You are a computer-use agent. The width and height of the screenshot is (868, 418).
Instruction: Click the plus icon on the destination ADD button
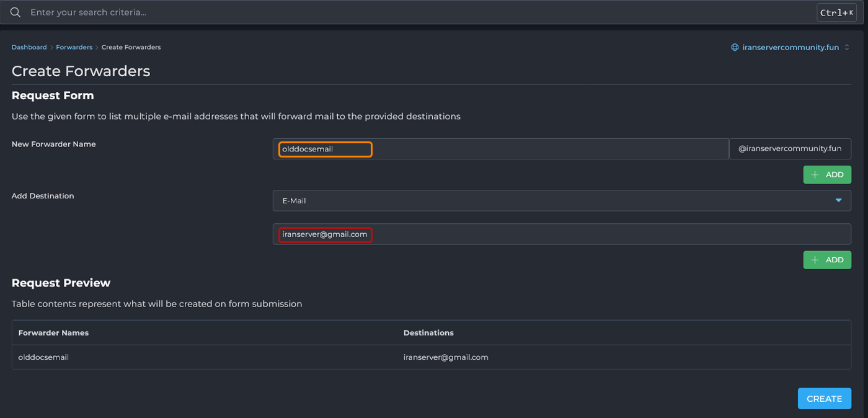pyautogui.click(x=815, y=260)
